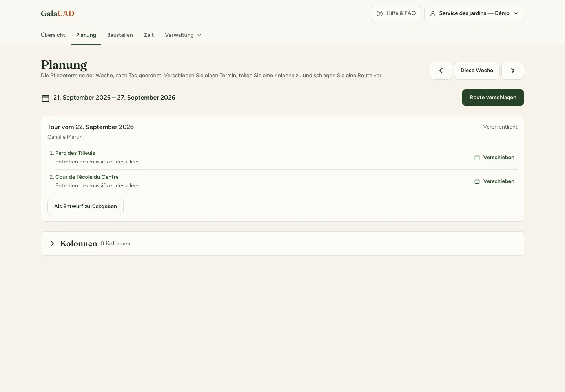Screen dimensions: 565x392
Task: Open the Parc des Tilleuls link
Action: (x=75, y=153)
